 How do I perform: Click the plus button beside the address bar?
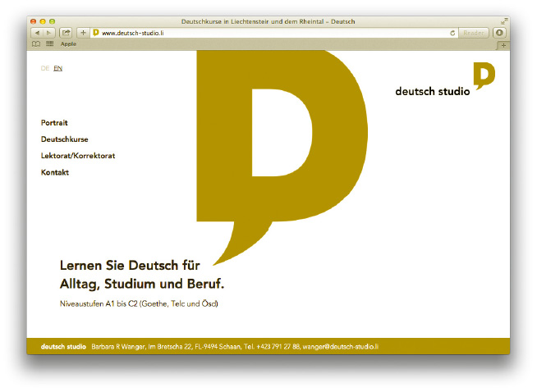tap(83, 33)
